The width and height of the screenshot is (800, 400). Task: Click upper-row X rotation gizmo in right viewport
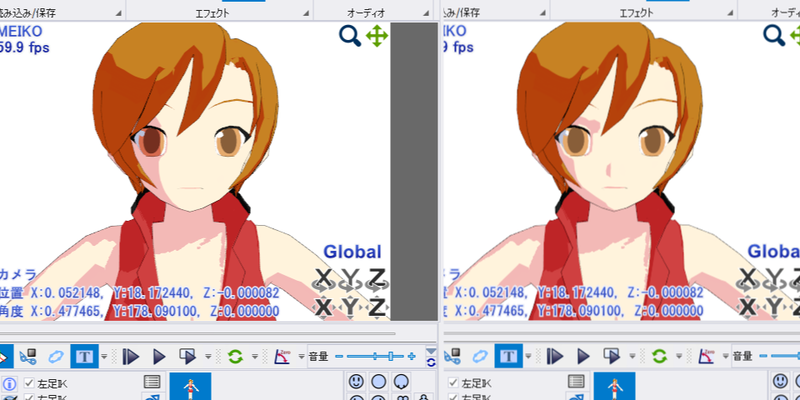[x=747, y=280]
